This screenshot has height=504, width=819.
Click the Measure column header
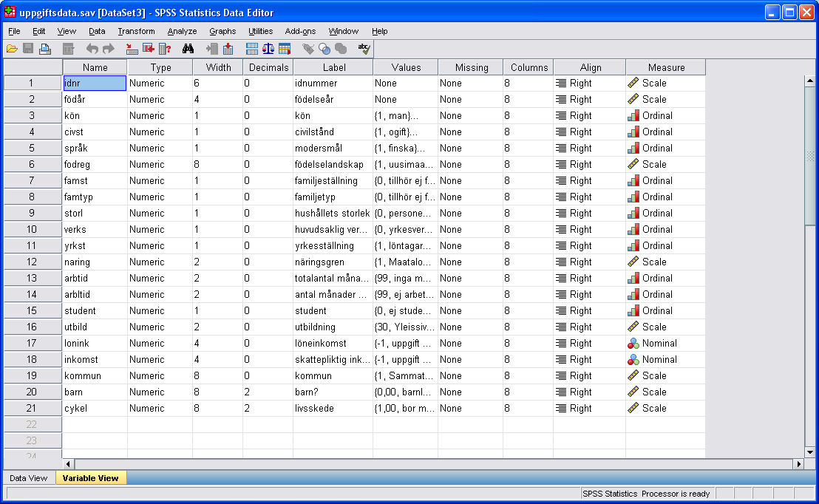click(x=666, y=67)
